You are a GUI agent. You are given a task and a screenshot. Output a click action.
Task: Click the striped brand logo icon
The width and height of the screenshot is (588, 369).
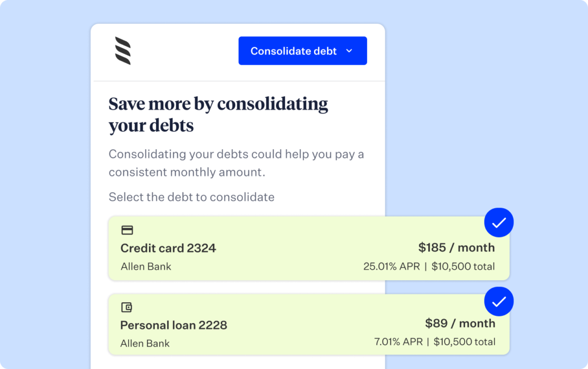[x=123, y=51]
